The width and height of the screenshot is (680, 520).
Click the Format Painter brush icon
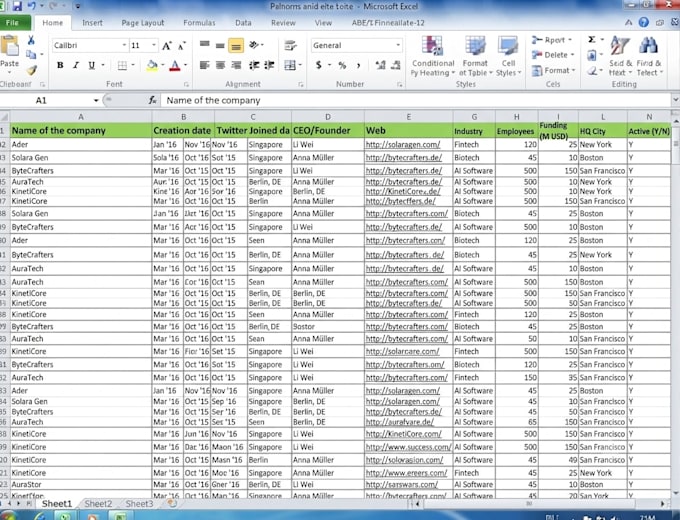coord(31,69)
